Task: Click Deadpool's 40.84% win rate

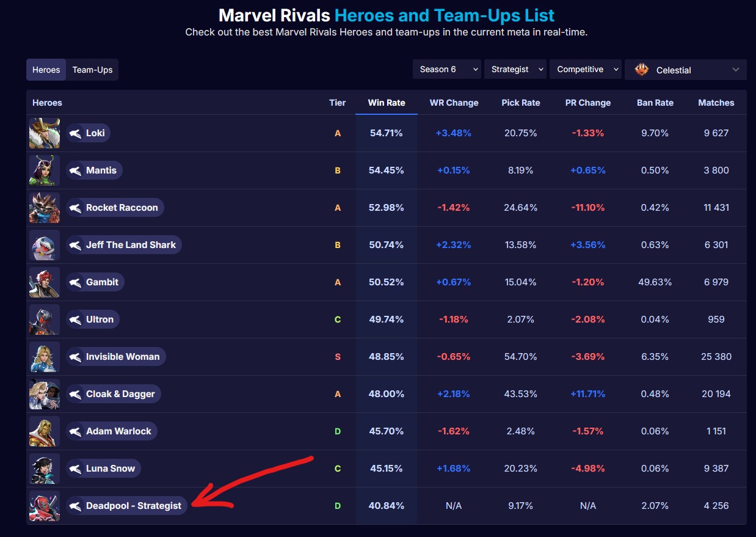Action: [387, 506]
